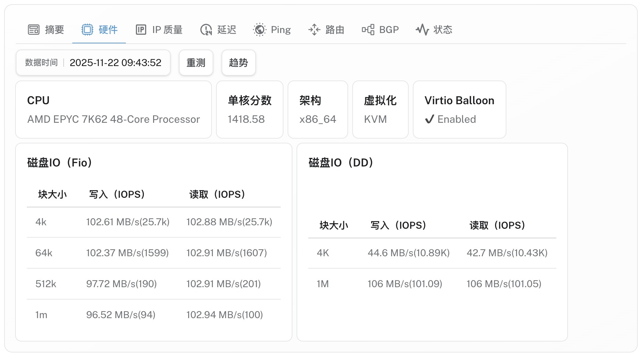Open the 趋势 trend button
The image size is (644, 357).
coord(238,63)
